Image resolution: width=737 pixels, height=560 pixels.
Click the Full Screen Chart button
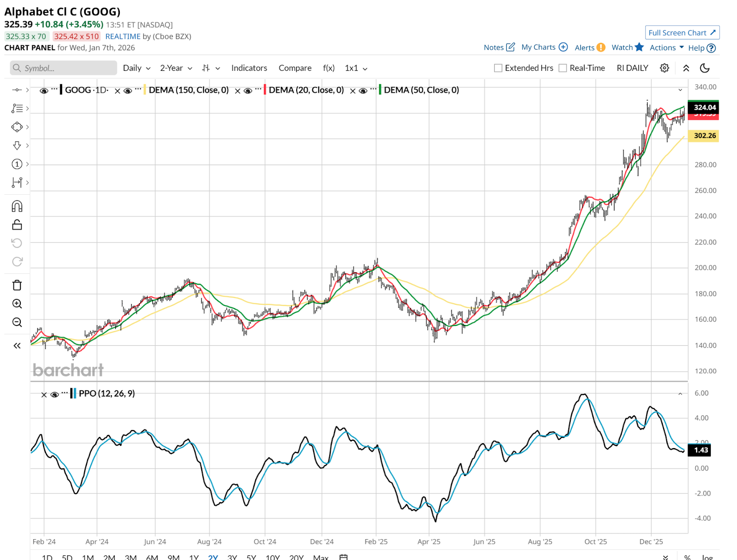pyautogui.click(x=682, y=33)
